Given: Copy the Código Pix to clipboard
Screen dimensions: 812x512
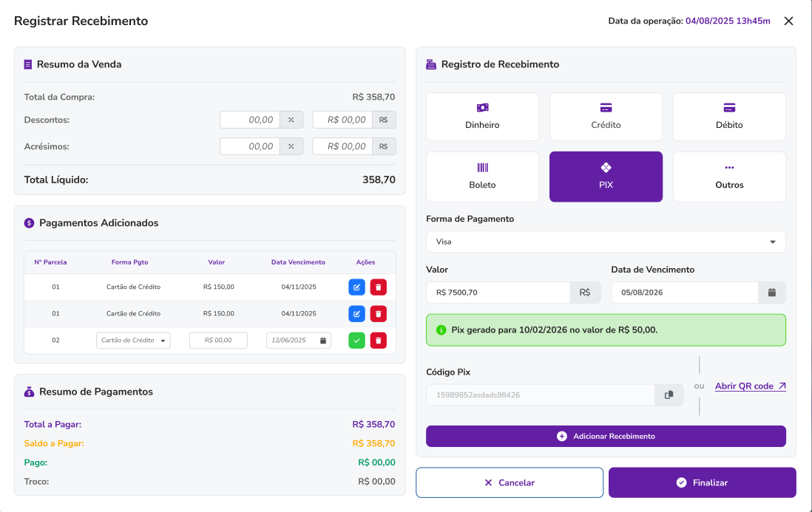Looking at the screenshot, I should coord(669,395).
